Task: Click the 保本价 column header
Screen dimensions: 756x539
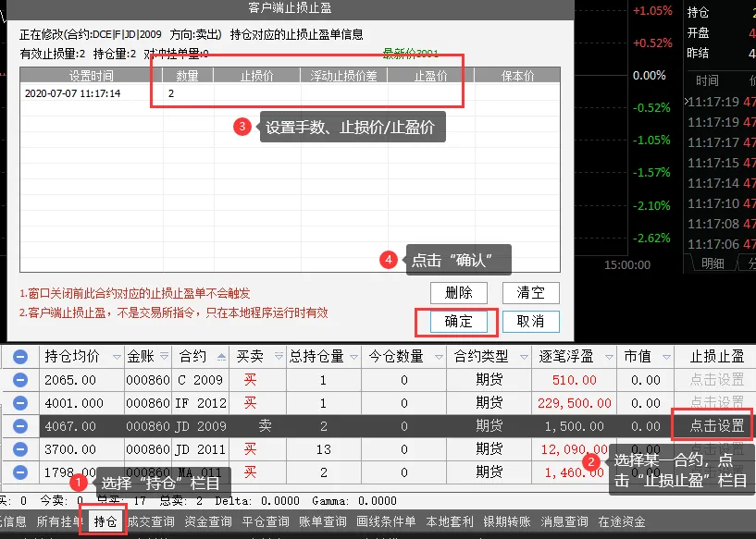Action: (x=518, y=76)
